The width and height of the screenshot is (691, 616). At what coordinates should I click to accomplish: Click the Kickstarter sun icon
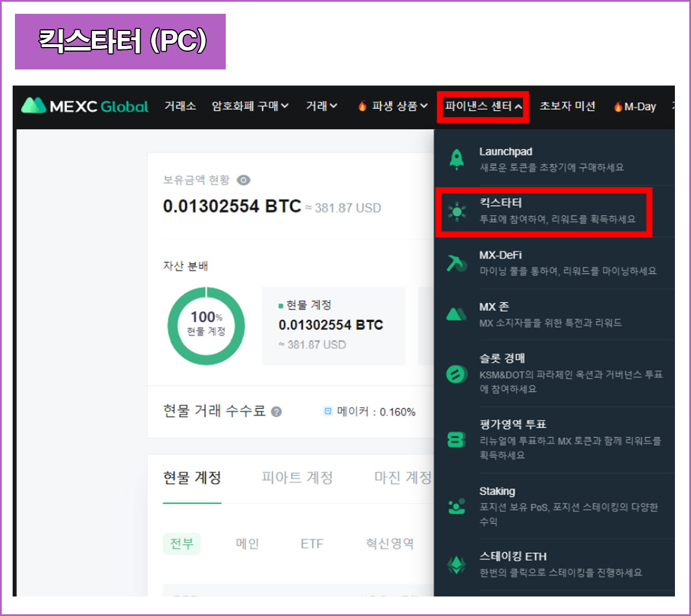(x=457, y=212)
